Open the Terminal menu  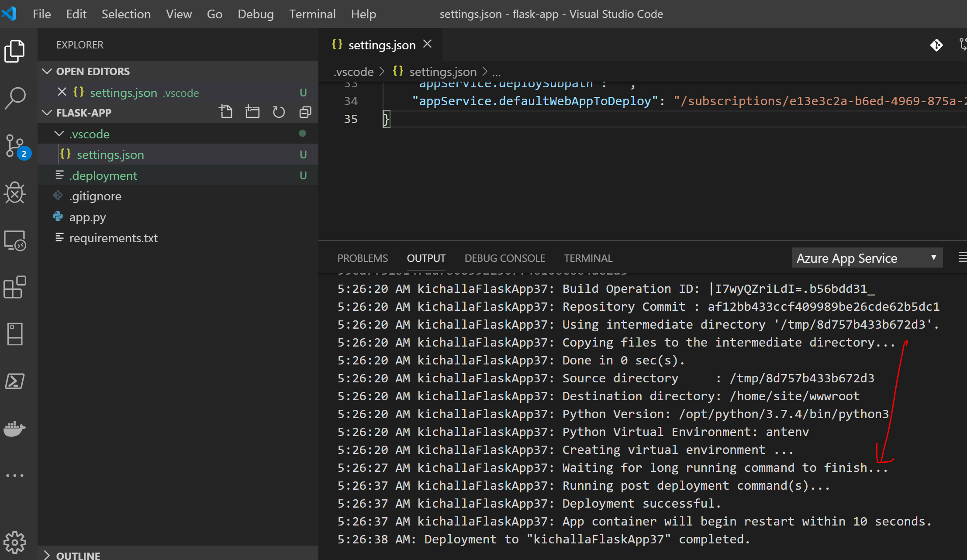(312, 14)
